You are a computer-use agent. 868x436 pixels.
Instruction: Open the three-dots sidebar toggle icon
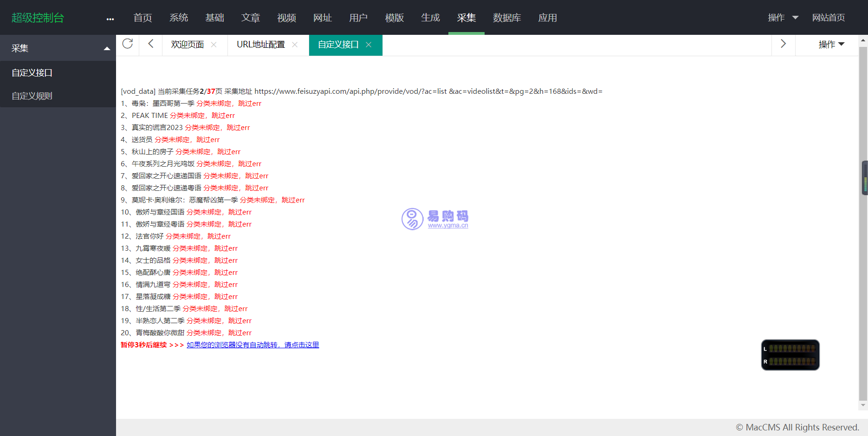pyautogui.click(x=110, y=19)
